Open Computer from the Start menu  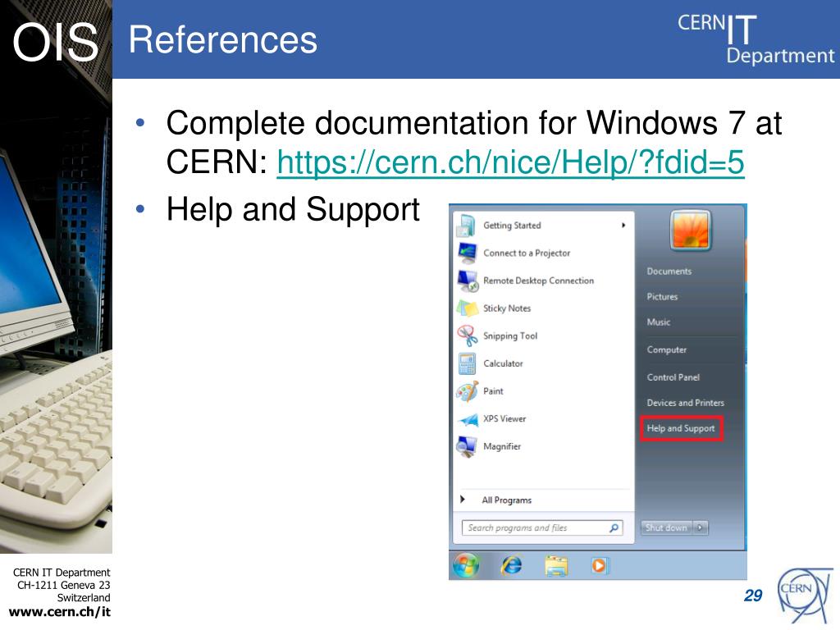[666, 349]
